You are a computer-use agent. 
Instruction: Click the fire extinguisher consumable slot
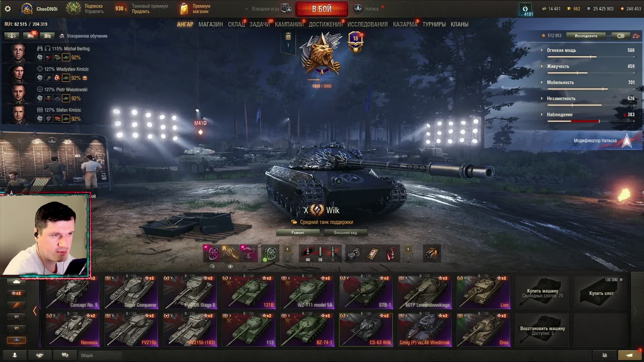(x=390, y=253)
